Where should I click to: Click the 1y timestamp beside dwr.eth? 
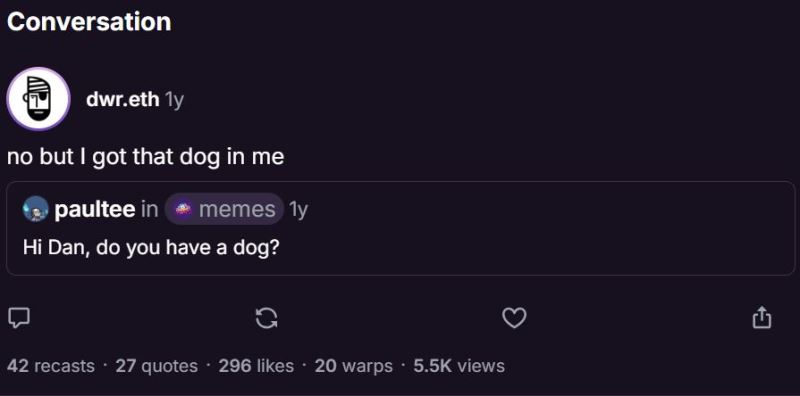[173, 101]
